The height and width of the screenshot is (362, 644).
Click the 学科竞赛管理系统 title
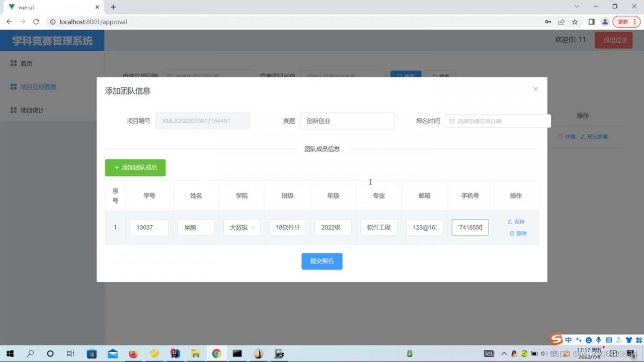point(52,41)
